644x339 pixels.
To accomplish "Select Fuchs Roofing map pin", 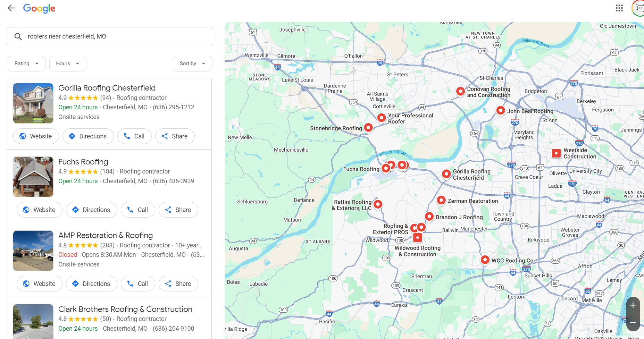I will [x=386, y=168].
